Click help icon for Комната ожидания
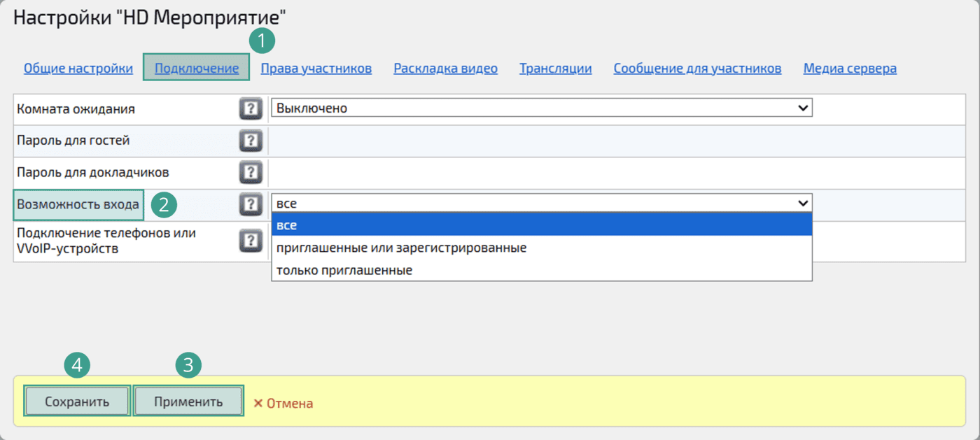This screenshot has height=440, width=980. tap(251, 109)
